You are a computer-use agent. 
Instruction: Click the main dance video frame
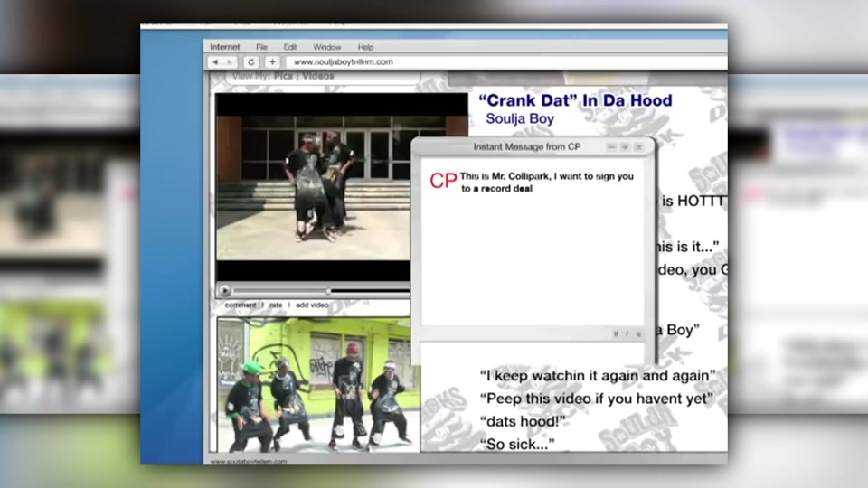coord(314,187)
